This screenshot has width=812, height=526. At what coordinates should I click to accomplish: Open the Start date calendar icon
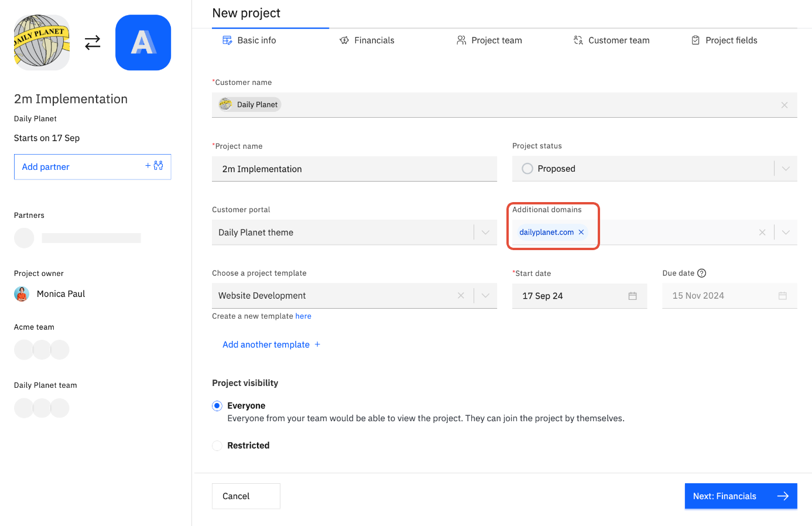(632, 296)
